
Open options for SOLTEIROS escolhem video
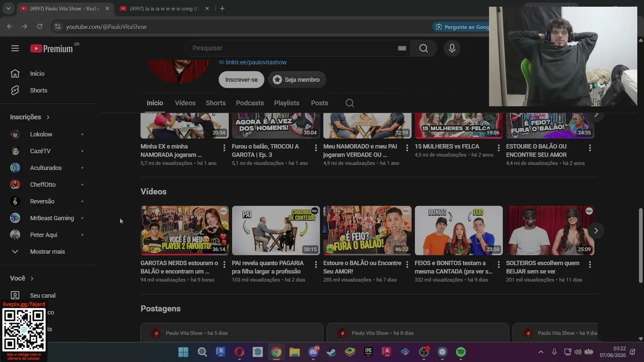(590, 263)
